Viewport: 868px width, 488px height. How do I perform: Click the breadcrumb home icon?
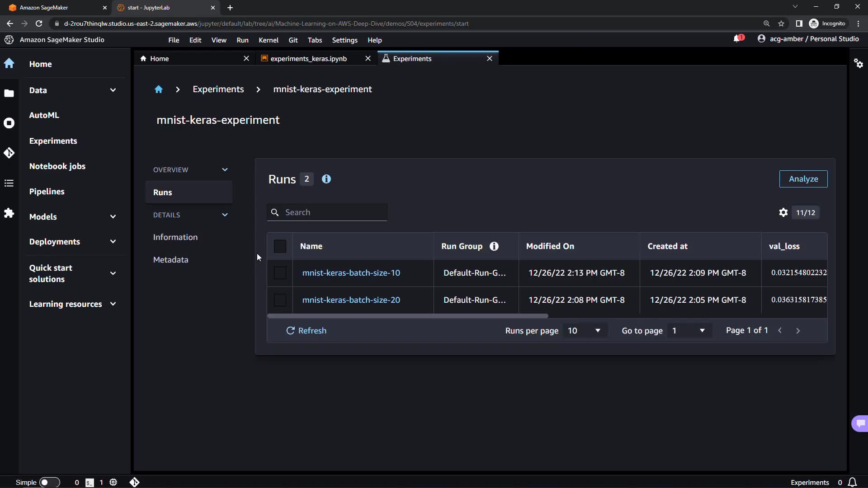click(158, 89)
